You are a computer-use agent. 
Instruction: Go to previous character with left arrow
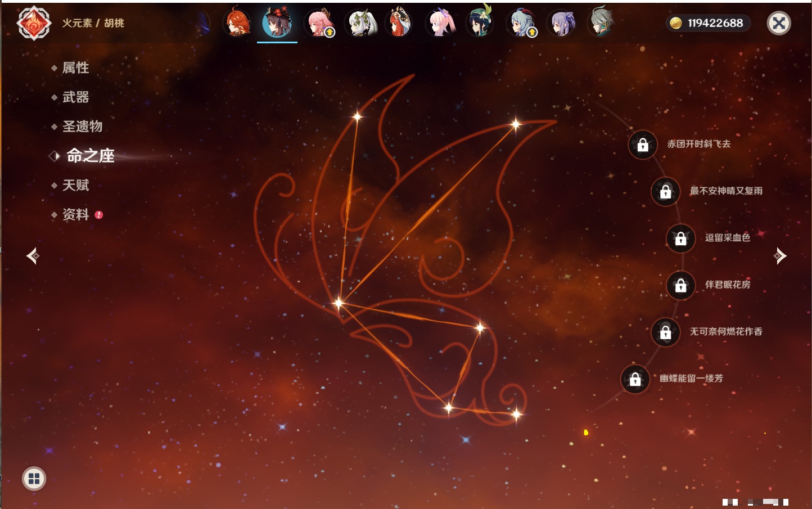(x=33, y=256)
